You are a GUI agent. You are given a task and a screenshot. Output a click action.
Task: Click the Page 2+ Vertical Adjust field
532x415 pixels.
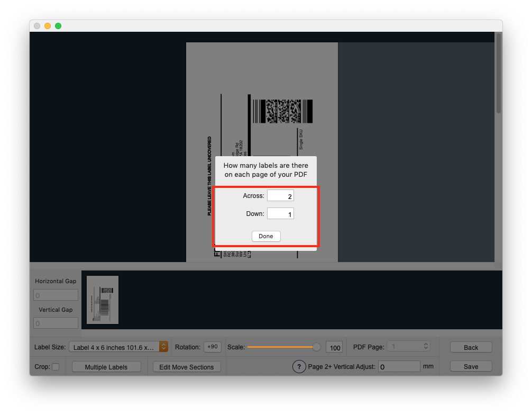[399, 367]
